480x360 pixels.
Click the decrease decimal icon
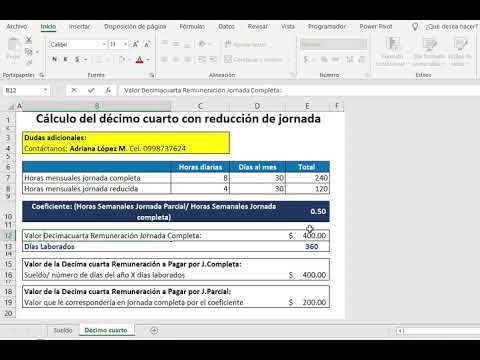click(361, 60)
